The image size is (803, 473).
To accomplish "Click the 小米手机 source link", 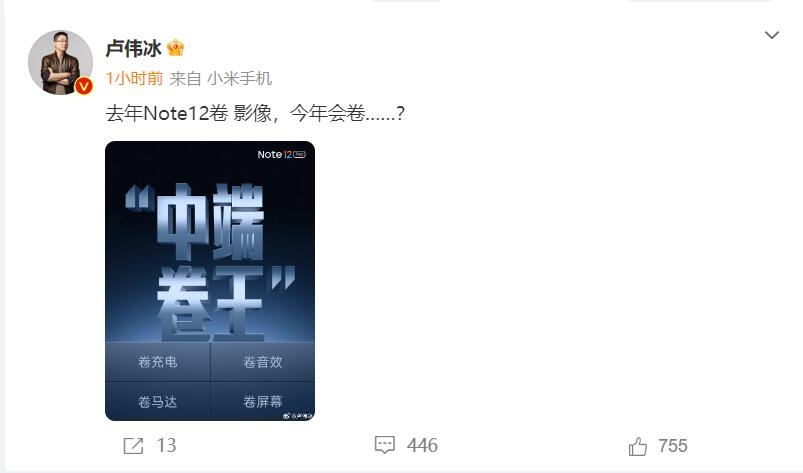I will [239, 78].
